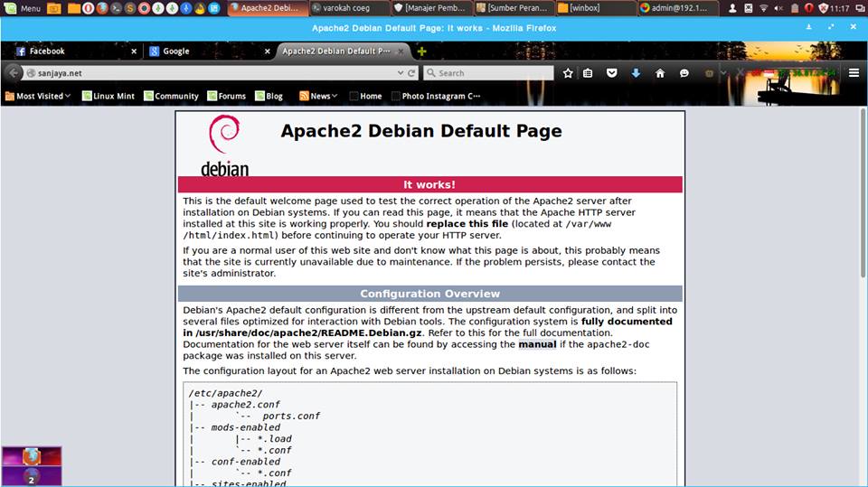Click the workspace switcher thumbnail with Firefox
868x487 pixels.
[32, 456]
